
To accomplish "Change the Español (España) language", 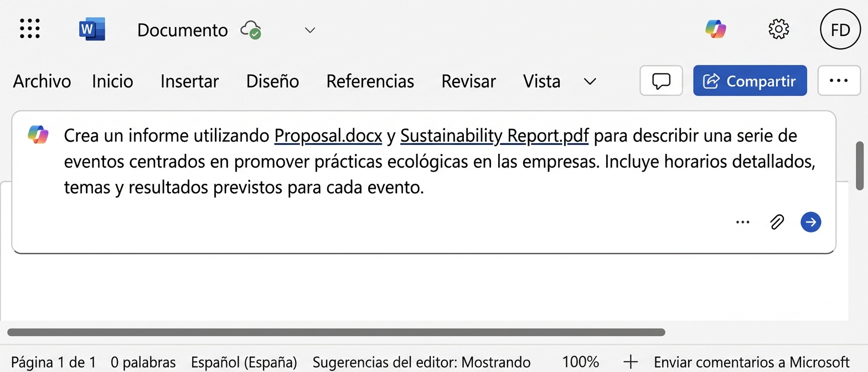I will [x=244, y=363].
